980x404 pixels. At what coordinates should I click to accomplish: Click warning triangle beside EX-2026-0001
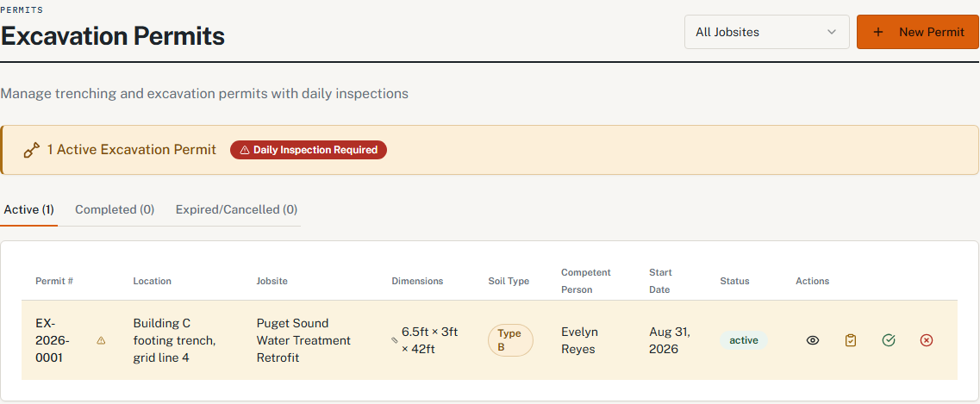coord(101,340)
